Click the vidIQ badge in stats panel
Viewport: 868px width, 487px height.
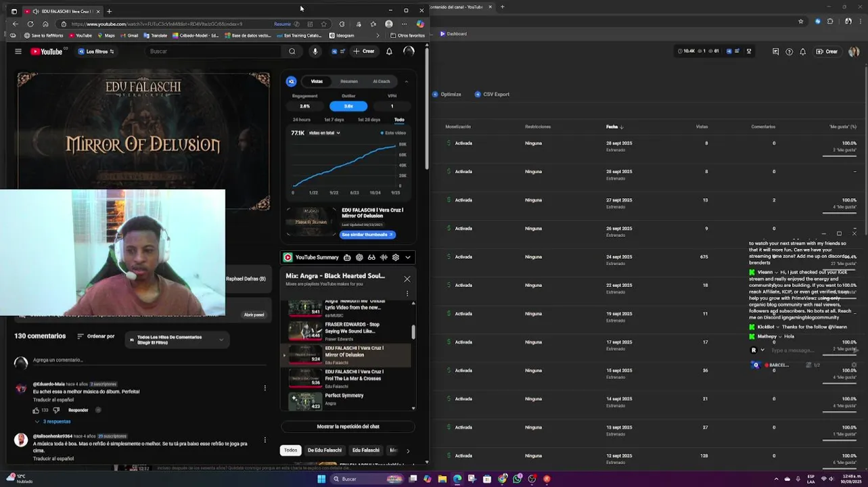292,81
